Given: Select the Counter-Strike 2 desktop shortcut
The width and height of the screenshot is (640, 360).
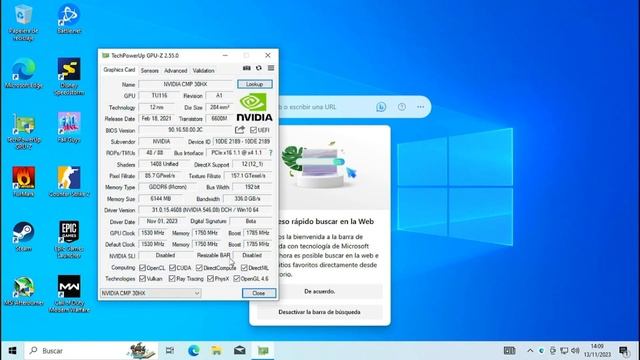Looking at the screenshot, I should click(69, 182).
